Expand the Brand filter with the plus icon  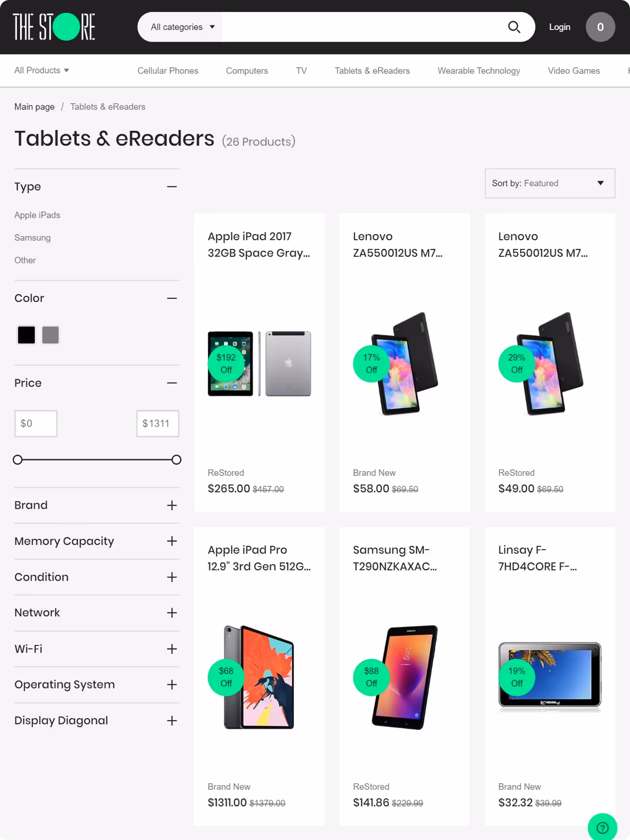pyautogui.click(x=172, y=505)
